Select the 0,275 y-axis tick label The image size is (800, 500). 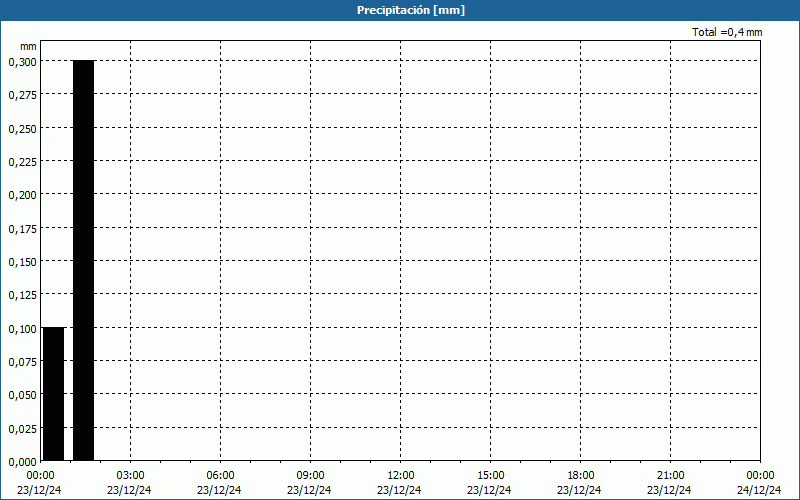click(x=22, y=95)
